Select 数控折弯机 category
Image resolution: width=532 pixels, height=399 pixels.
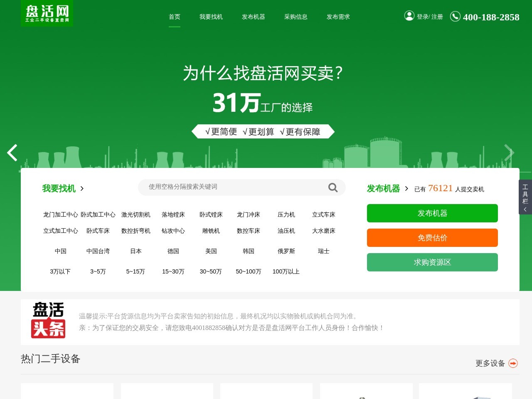[x=136, y=231]
